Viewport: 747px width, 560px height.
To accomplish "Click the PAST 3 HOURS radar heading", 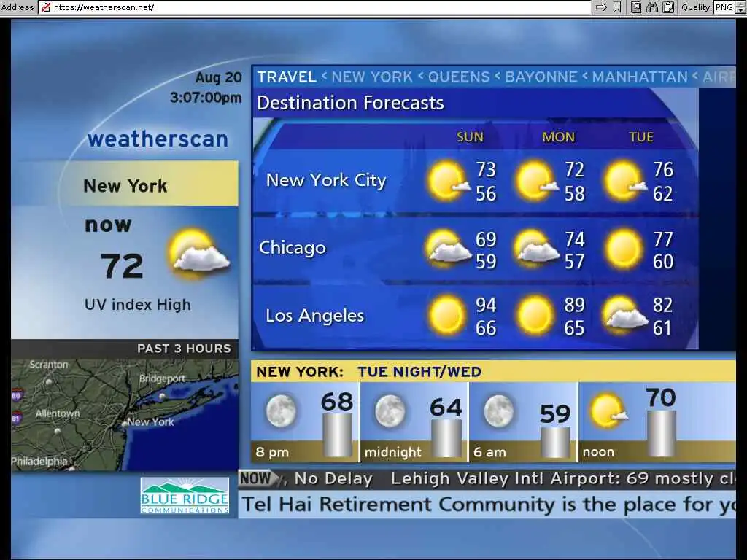I will click(x=184, y=349).
